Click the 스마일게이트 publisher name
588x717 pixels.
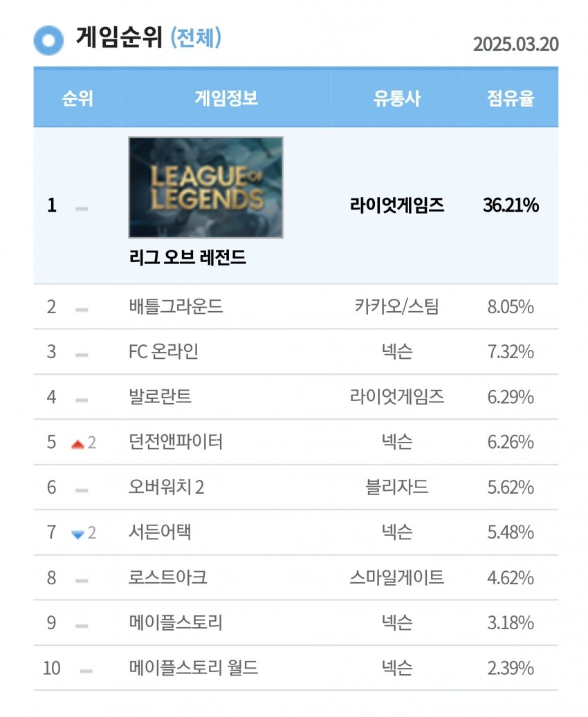(x=396, y=578)
